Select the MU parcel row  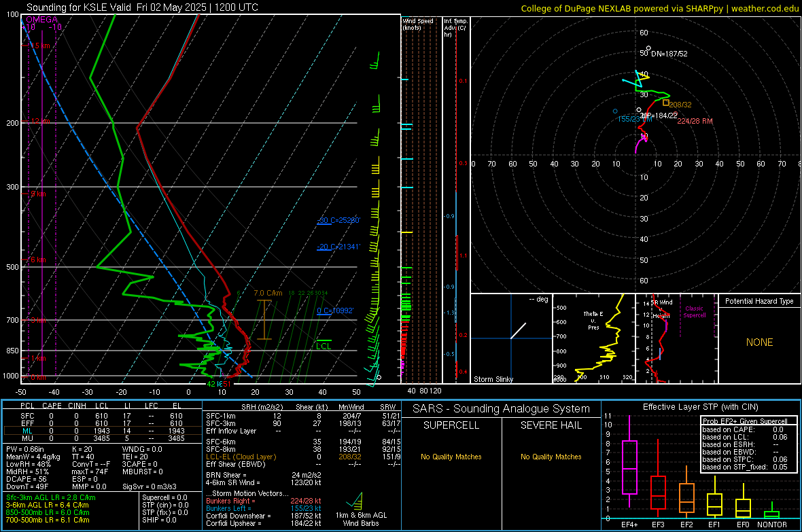pyautogui.click(x=103, y=438)
